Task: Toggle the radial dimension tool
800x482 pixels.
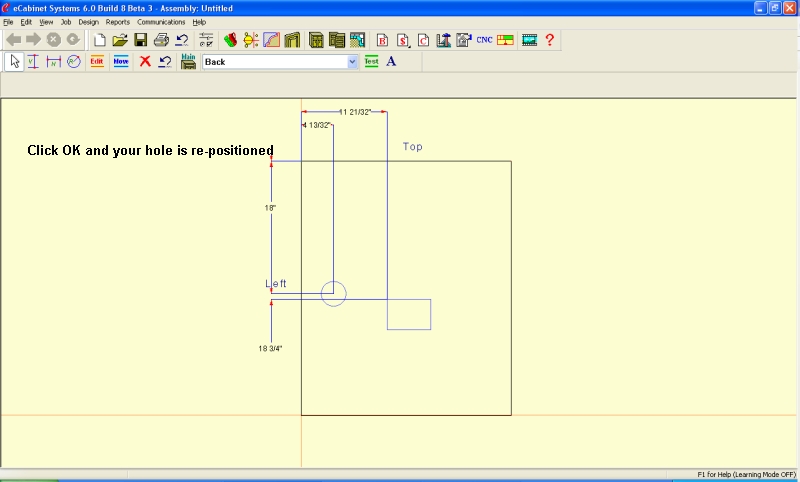Action: 73,62
